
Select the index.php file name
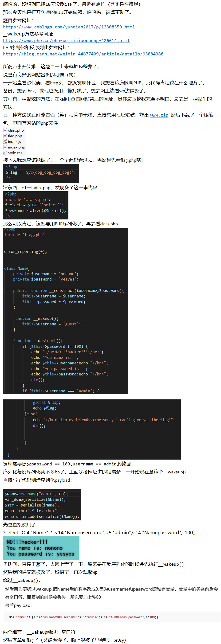pos(16,147)
